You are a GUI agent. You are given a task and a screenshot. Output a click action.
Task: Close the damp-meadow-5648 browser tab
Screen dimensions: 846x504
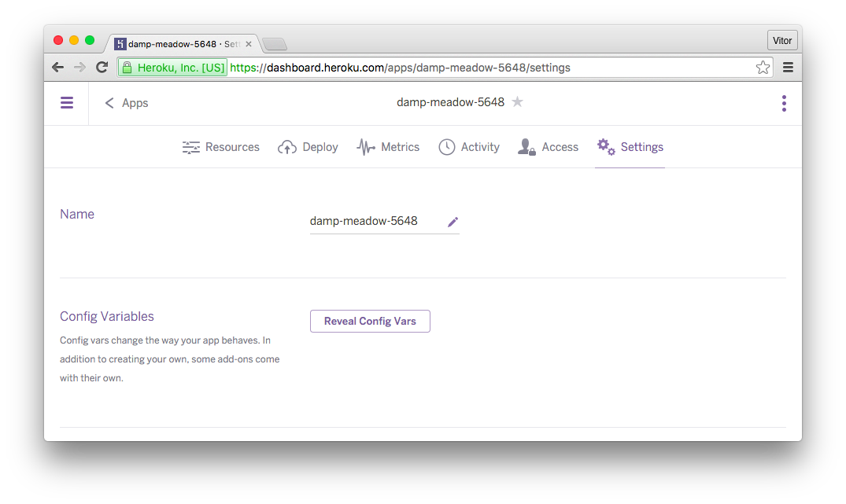pos(249,44)
